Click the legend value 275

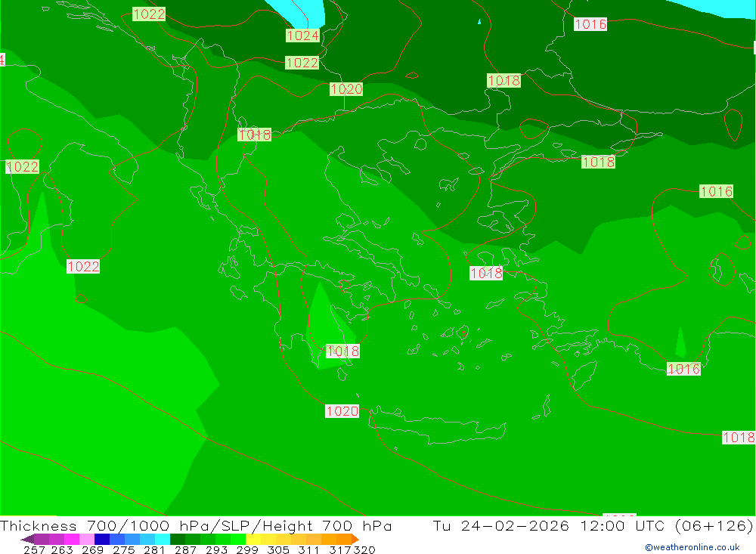point(124,549)
